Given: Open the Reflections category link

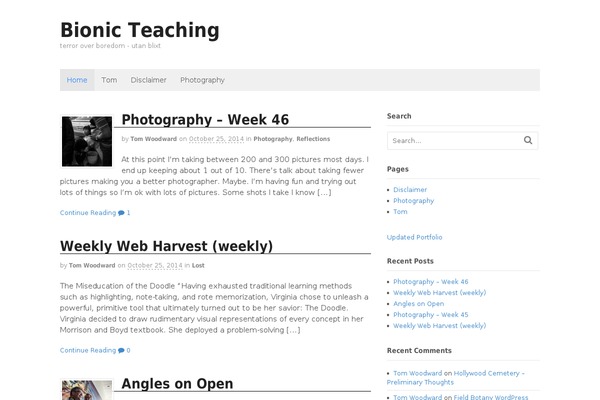Looking at the screenshot, I should pos(313,139).
